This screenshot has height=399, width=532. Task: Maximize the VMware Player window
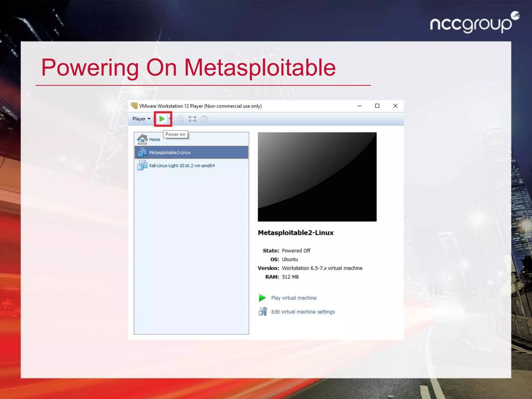377,106
